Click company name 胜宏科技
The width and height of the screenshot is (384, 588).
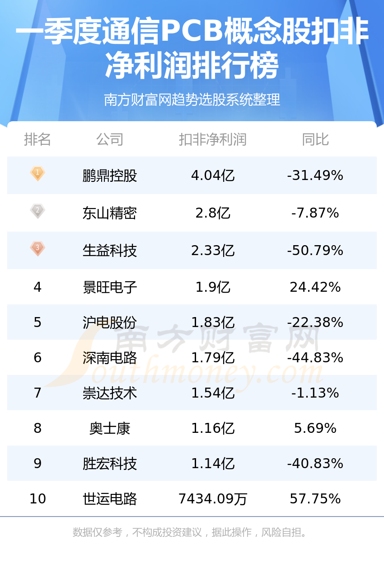110,464
